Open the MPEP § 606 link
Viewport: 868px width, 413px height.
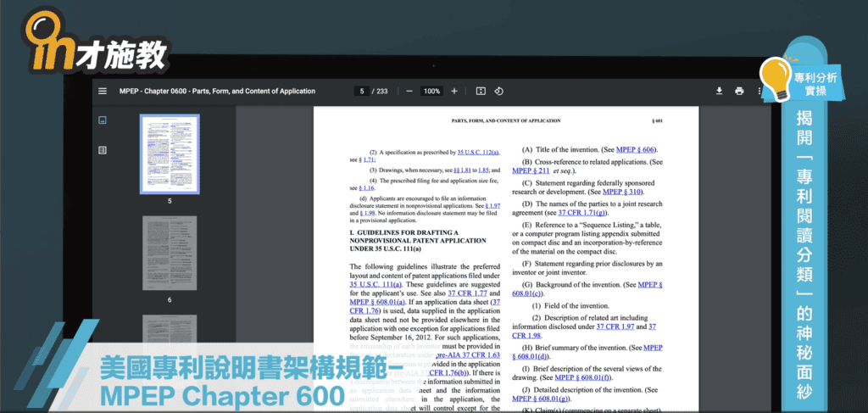tap(636, 149)
